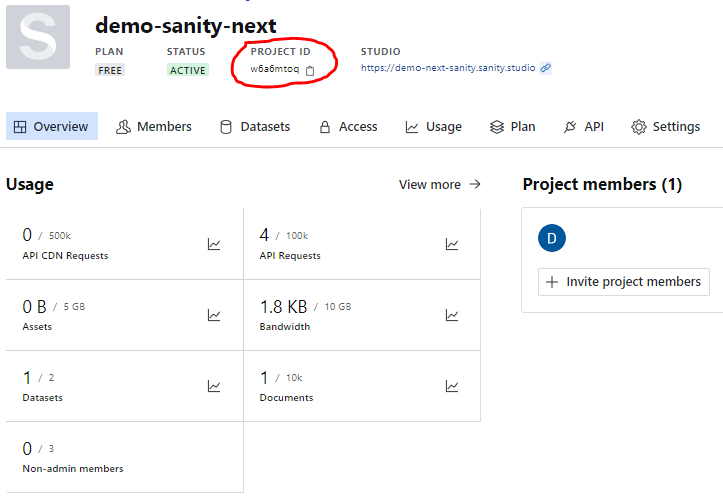
Task: Copy the project ID with clipboard icon
Action: [x=310, y=71]
